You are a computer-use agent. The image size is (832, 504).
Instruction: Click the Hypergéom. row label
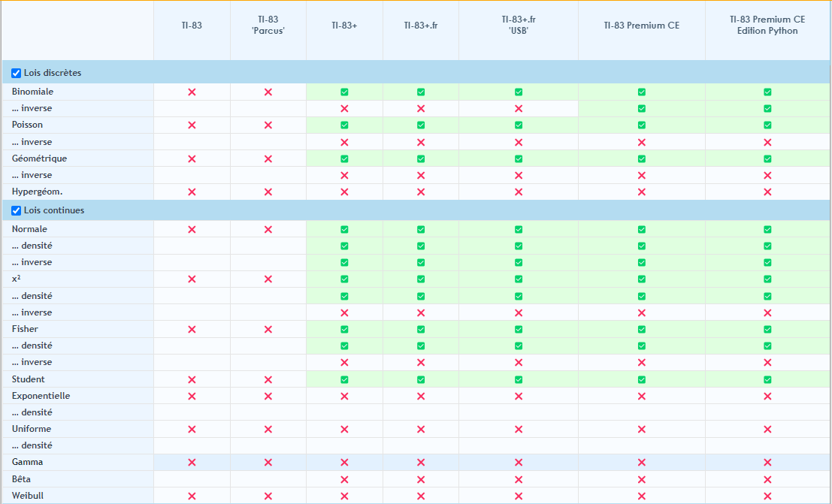click(37, 192)
